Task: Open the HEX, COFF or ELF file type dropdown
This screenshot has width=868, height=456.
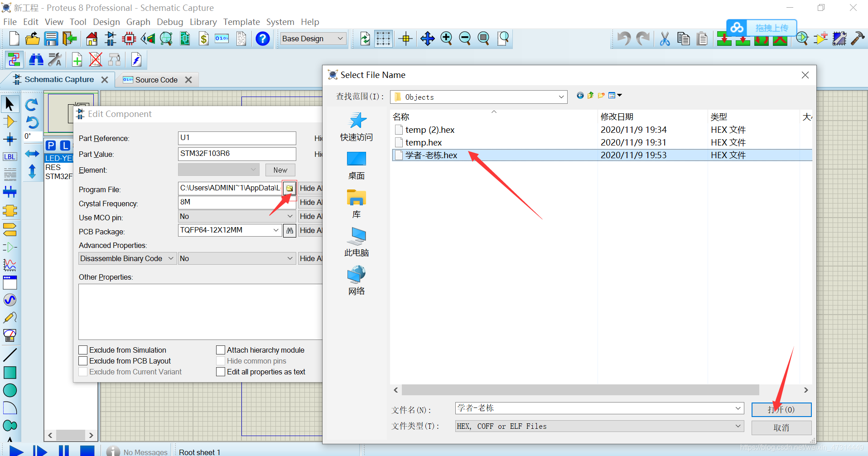Action: [599, 426]
